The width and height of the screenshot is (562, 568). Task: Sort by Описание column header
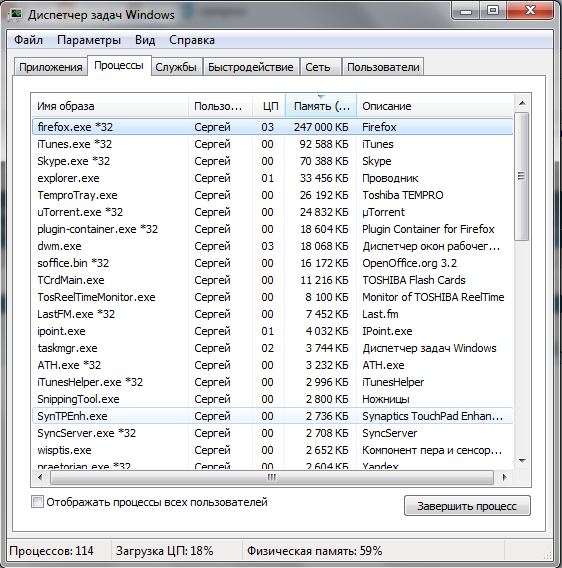coord(435,106)
